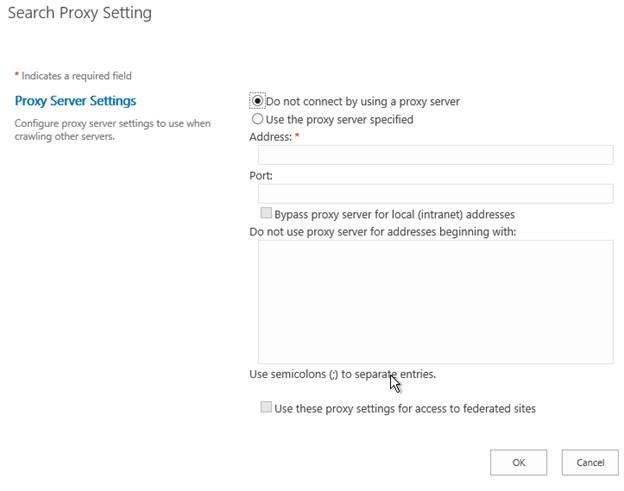Click the "Do not connect by using a proxy server" label text
The height and width of the screenshot is (491, 624).
(x=362, y=101)
